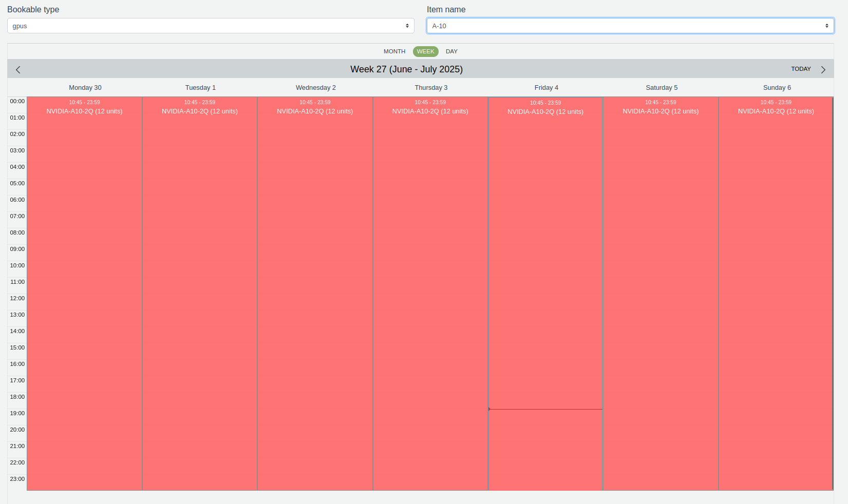Open Sunday 6 NVIDIA-A10-2Q booking
The height and width of the screenshot is (504, 848).
(x=776, y=111)
